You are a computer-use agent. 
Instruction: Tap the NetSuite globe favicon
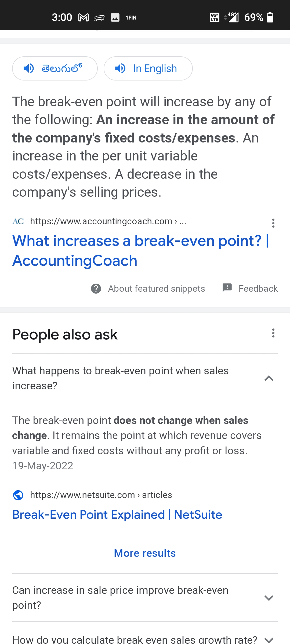coord(18,495)
